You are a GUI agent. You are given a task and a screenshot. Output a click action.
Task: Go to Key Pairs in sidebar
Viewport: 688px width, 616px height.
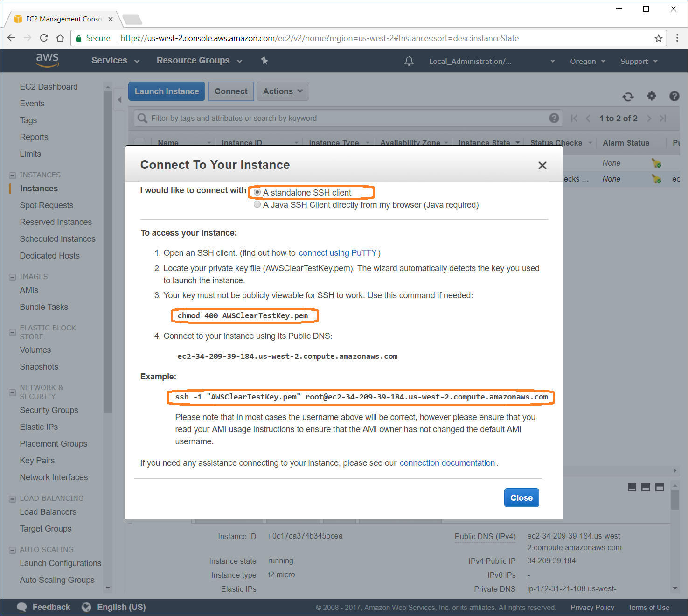point(37,461)
